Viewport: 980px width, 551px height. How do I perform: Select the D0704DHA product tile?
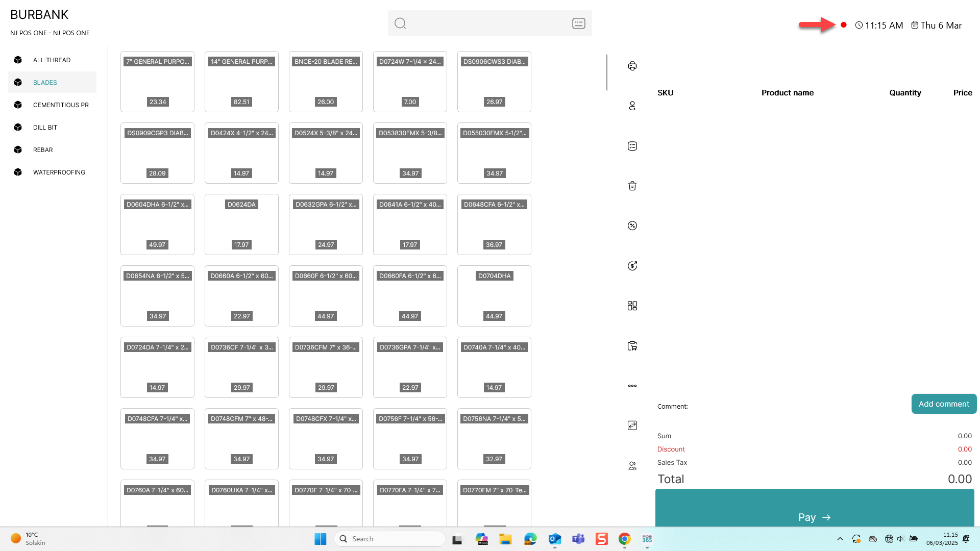click(x=494, y=296)
